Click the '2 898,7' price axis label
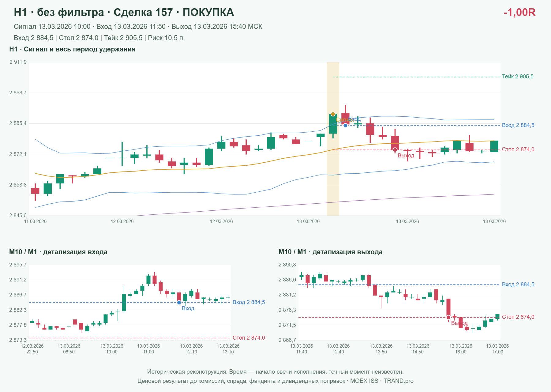Screen dimensions: 551x392 (18, 92)
